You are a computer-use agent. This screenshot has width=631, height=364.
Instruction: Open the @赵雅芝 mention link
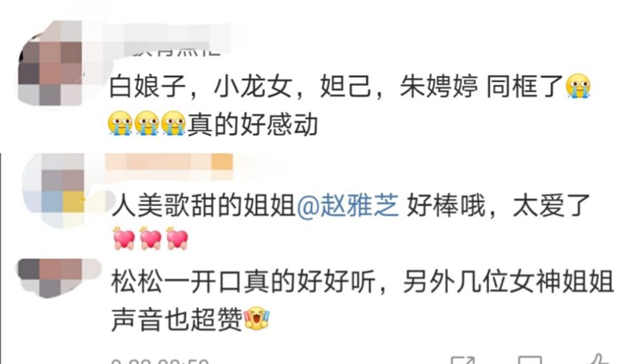click(348, 205)
